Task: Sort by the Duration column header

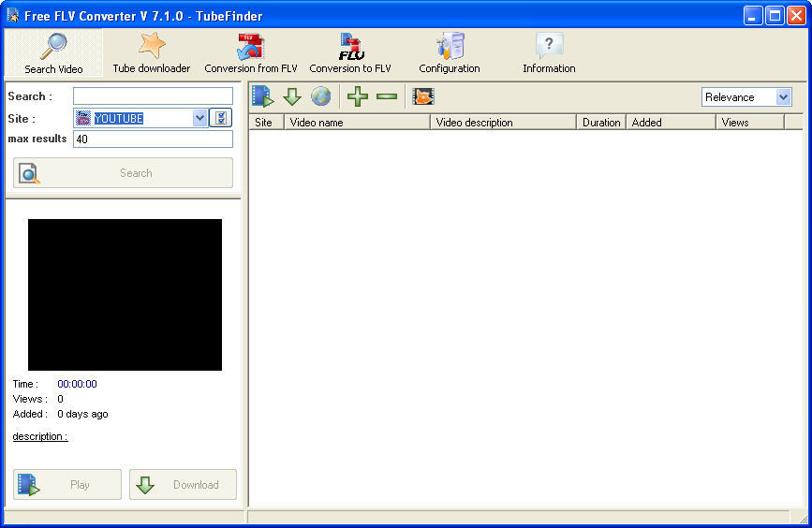Action: (x=601, y=123)
